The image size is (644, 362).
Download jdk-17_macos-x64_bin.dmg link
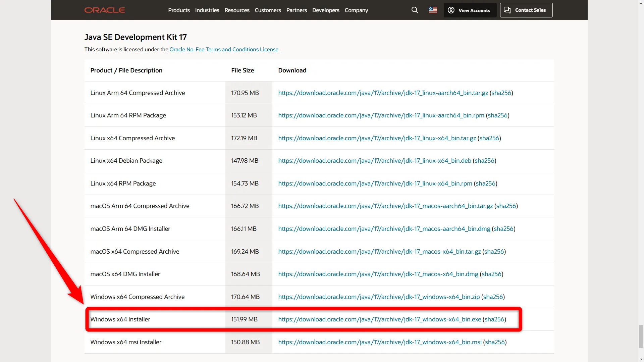[x=378, y=274]
